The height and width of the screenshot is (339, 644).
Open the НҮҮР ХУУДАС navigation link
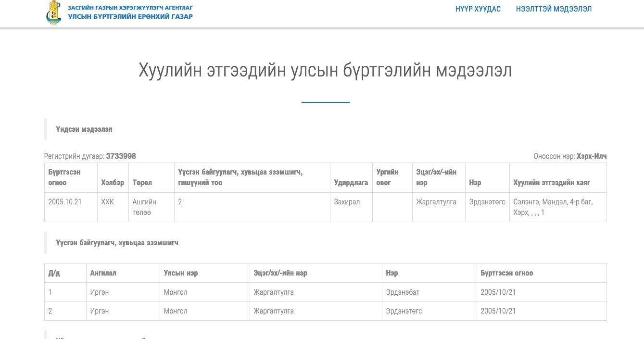478,9
